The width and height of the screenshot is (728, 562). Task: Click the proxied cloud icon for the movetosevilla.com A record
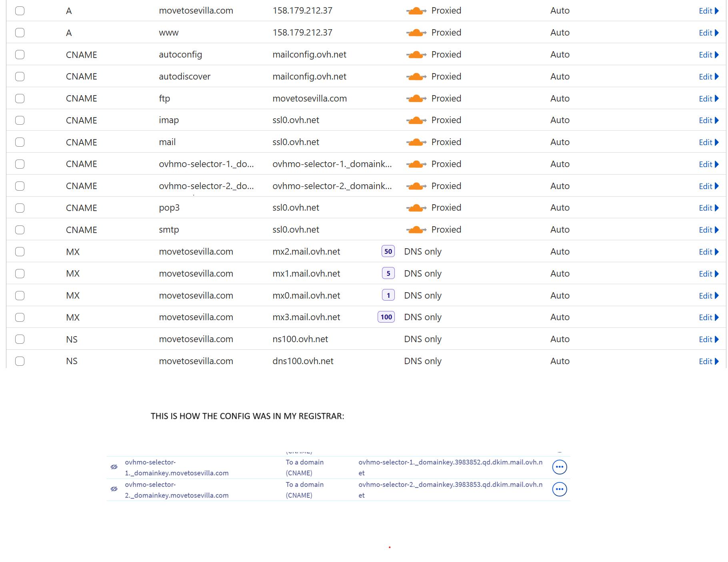click(x=416, y=11)
